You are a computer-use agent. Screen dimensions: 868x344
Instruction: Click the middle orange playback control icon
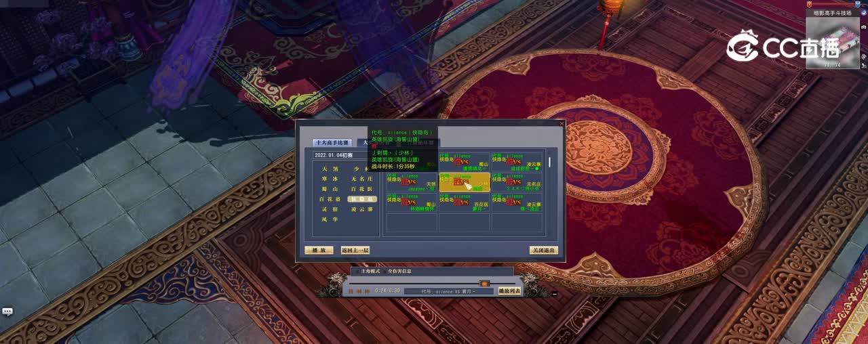tap(359, 291)
